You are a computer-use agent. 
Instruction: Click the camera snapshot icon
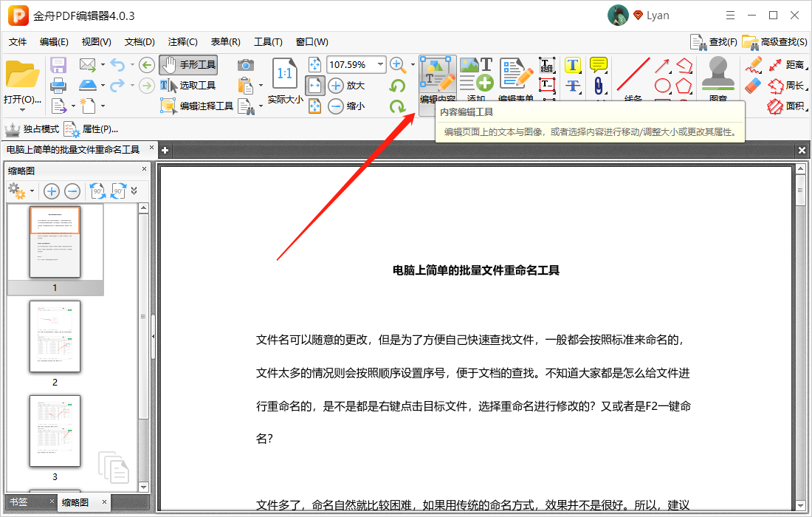coord(246,65)
